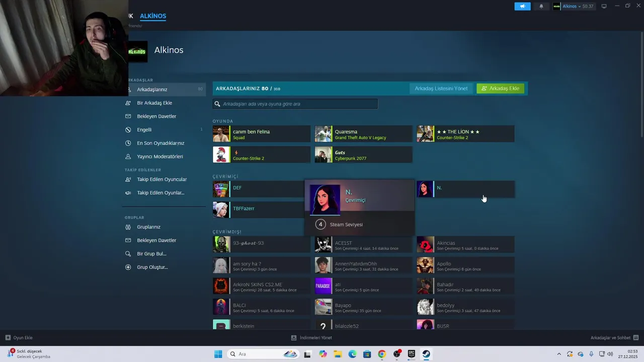Image resolution: width=644 pixels, height=362 pixels.
Task: Open Microsoft Store from the taskbar
Action: pos(367,354)
